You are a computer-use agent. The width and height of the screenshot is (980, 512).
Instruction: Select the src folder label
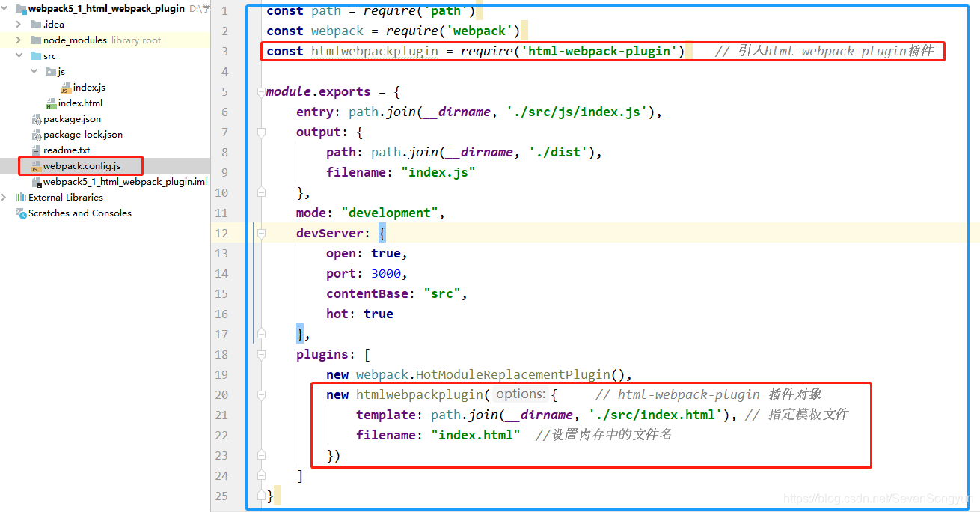pyautogui.click(x=49, y=56)
